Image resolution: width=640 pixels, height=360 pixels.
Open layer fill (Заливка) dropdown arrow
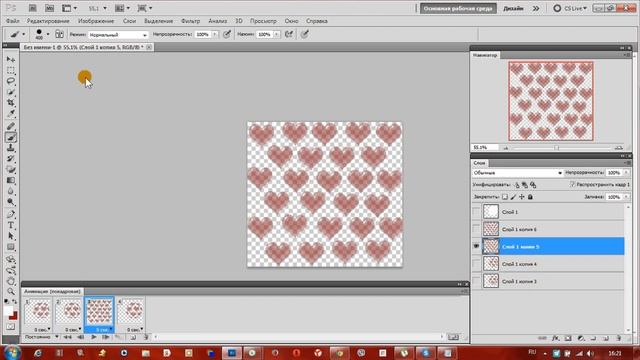626,197
